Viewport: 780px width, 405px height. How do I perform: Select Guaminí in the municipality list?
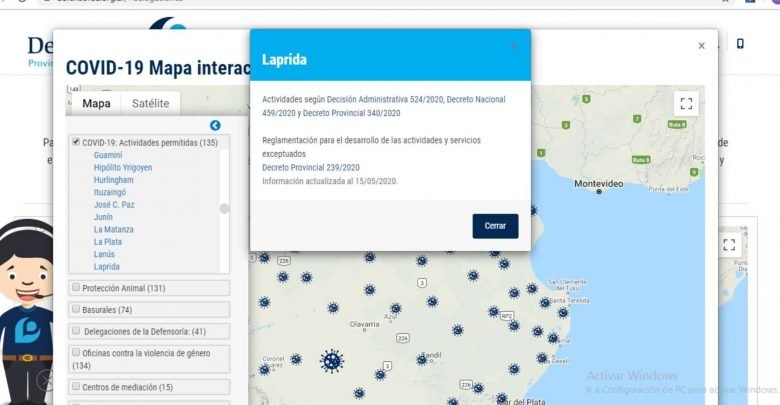(x=108, y=155)
